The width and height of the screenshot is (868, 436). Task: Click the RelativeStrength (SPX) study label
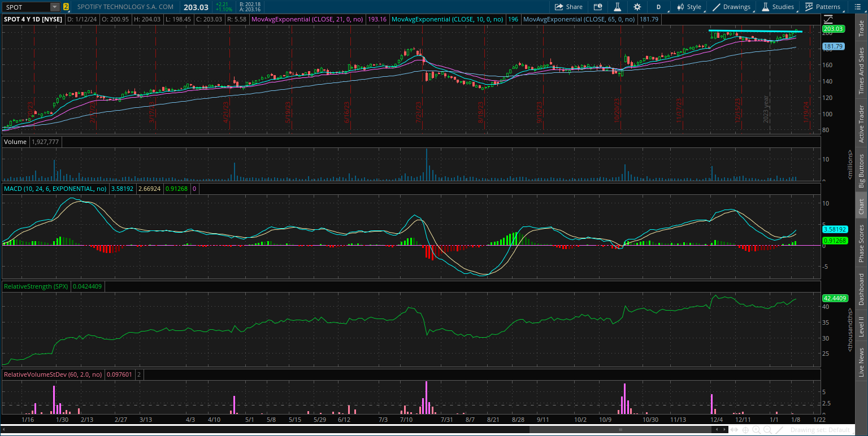point(36,286)
